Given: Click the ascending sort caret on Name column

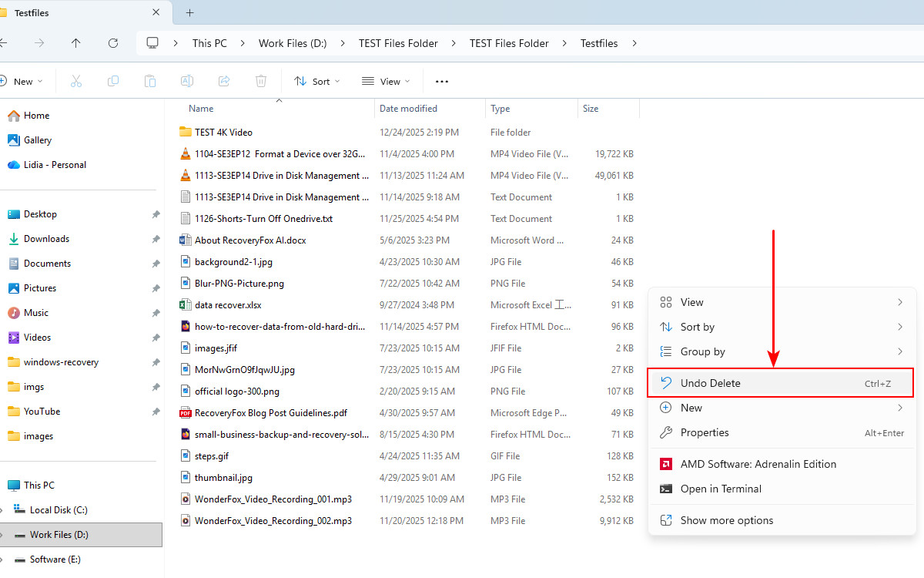Looking at the screenshot, I should (x=279, y=99).
